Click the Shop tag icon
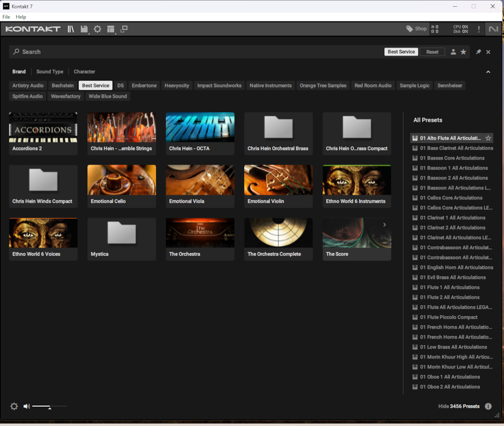Screen dimensions: 504x426 point(409,29)
